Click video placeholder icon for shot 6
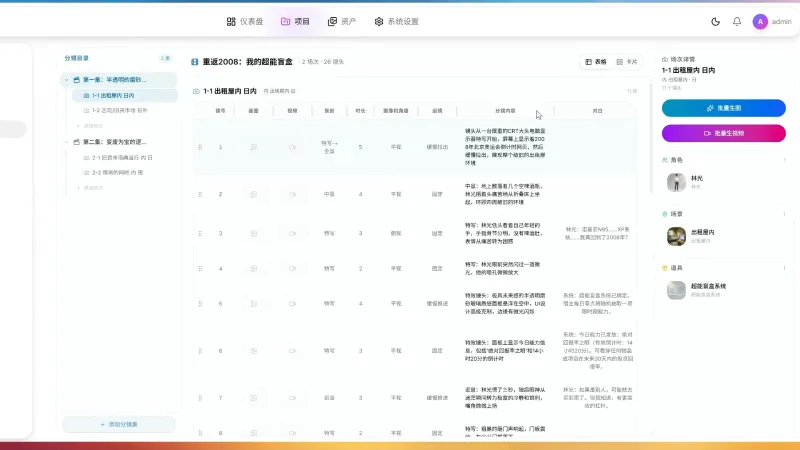This screenshot has width=800, height=450. 292,351
